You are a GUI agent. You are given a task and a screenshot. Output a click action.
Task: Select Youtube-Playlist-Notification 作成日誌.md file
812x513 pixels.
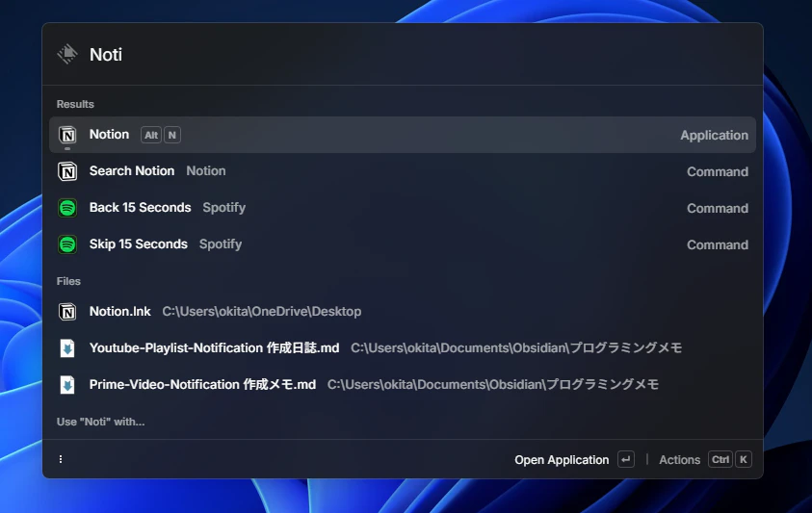[403, 348]
